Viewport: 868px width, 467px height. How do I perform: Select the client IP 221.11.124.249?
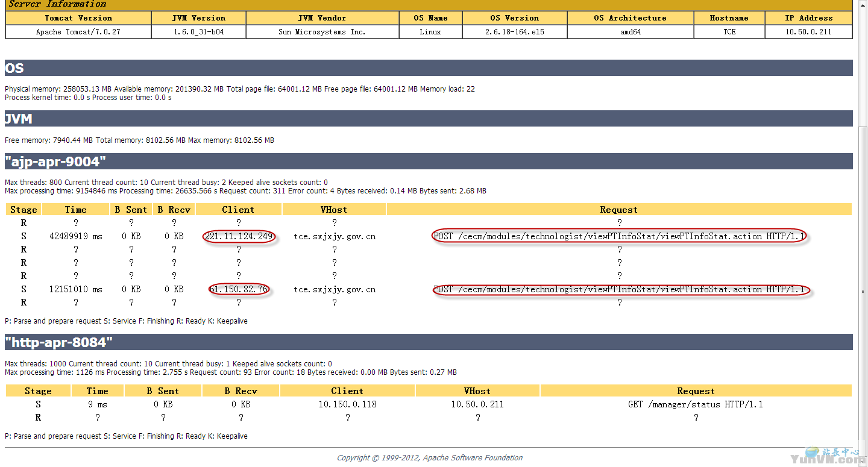239,236
